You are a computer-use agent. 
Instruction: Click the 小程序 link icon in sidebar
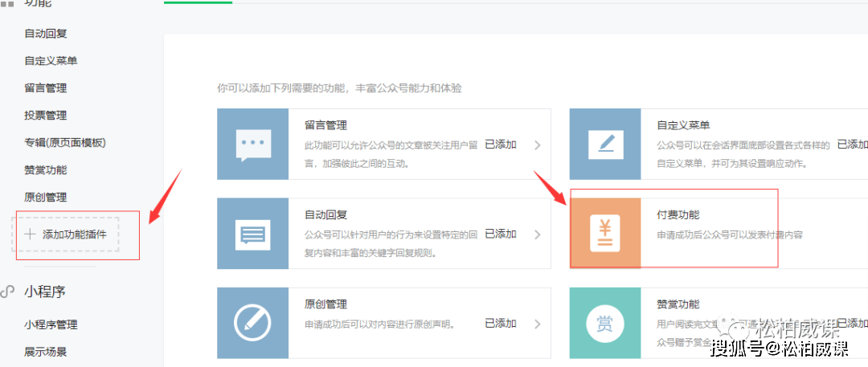(7, 292)
